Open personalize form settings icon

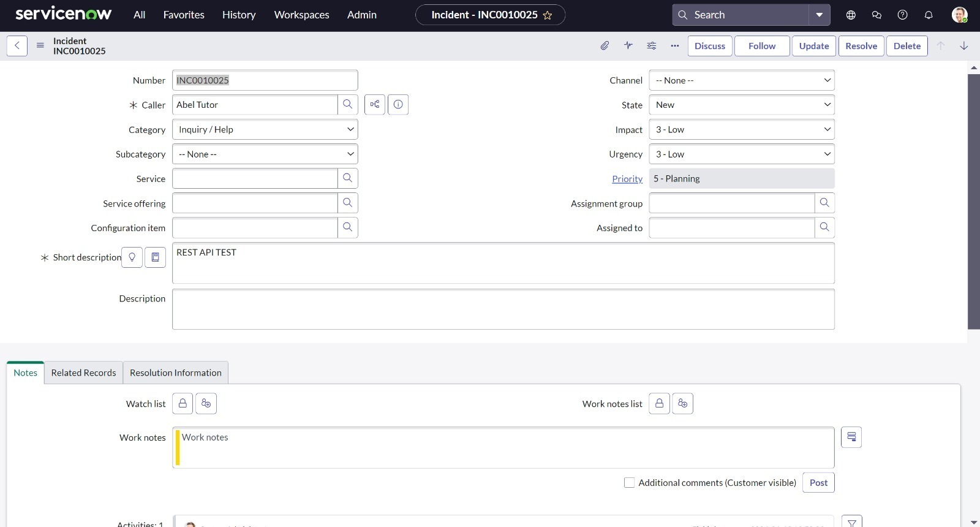[652, 46]
